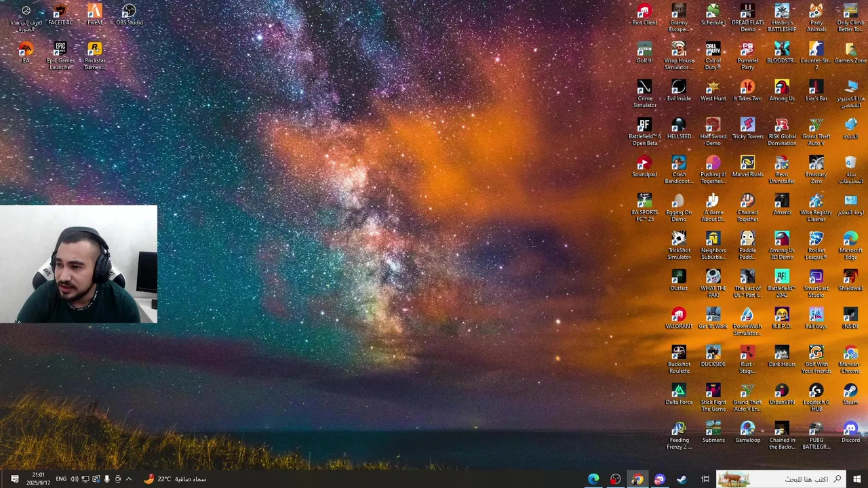This screenshot has width=868, height=488.
Task: Open the West Hunt shortcut
Action: point(713,91)
